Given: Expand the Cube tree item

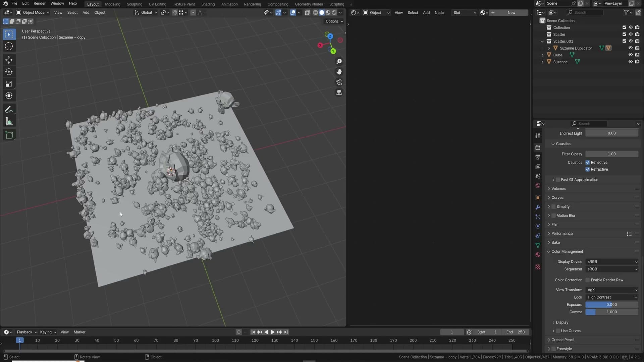Looking at the screenshot, I should (x=542, y=55).
